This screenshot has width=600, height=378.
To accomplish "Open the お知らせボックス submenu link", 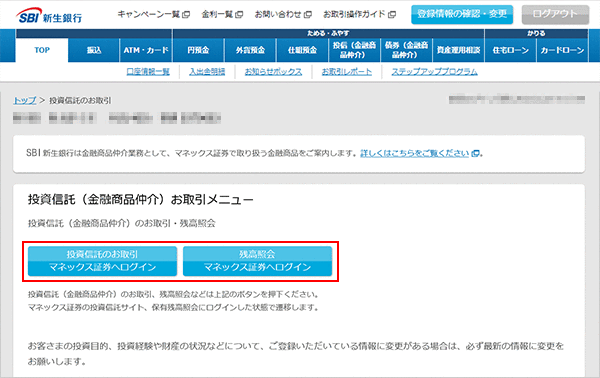I will tap(273, 72).
